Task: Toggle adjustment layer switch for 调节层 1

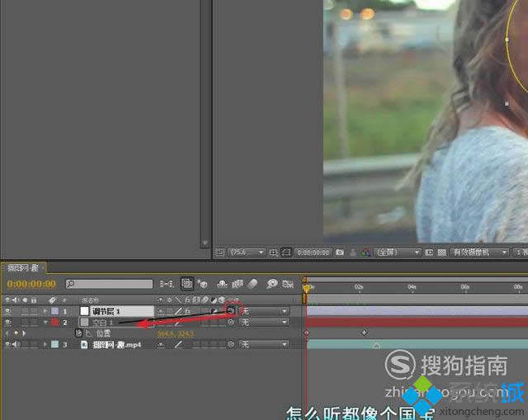Action: coord(214,311)
